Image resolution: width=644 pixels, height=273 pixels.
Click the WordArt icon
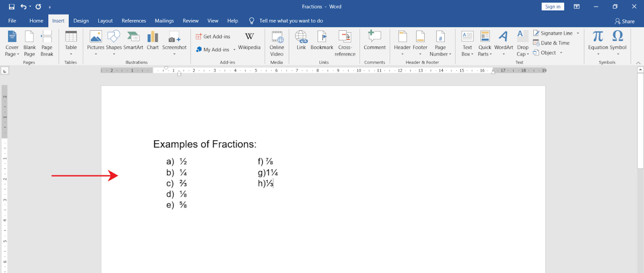point(504,41)
